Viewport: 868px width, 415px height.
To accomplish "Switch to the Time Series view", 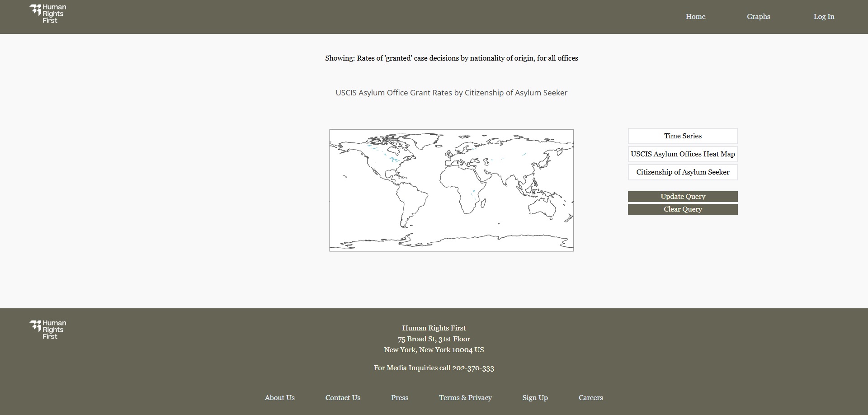I will pos(682,136).
